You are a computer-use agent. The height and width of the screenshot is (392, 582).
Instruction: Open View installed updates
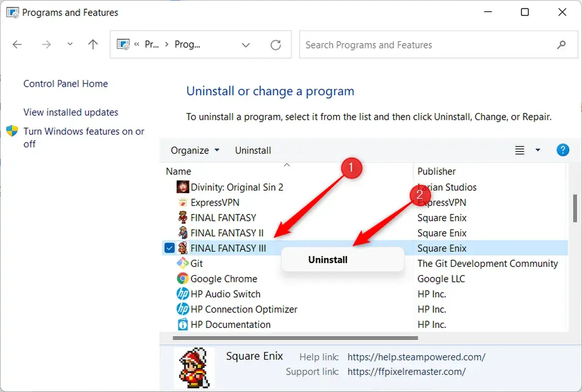pos(71,112)
